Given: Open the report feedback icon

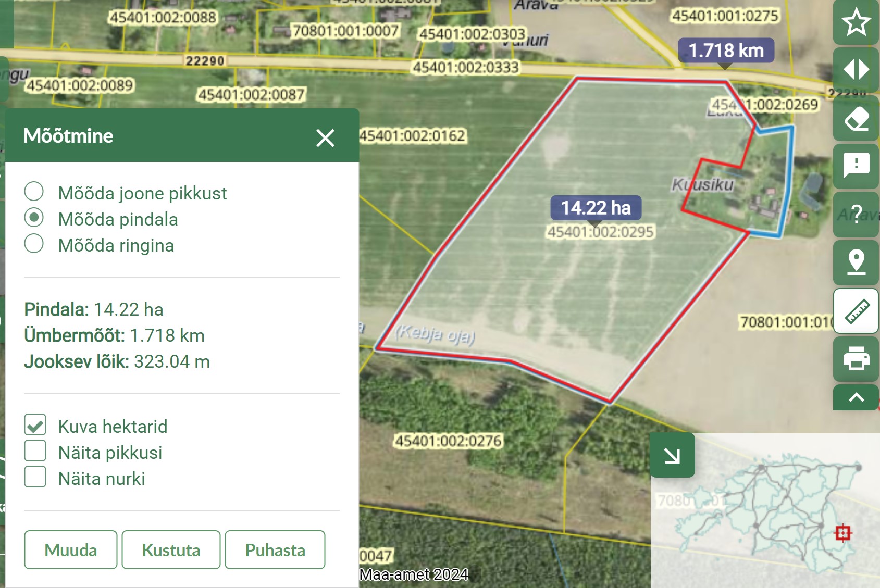Looking at the screenshot, I should pos(856,166).
